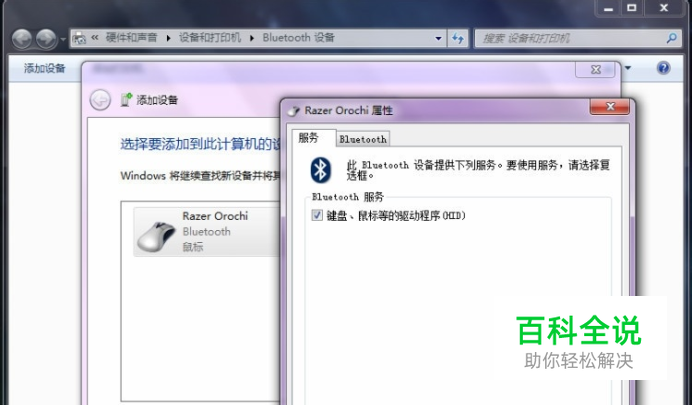Select the Bluetooth 设备 breadcrumb
Image resolution: width=692 pixels, height=405 pixels.
click(x=298, y=38)
